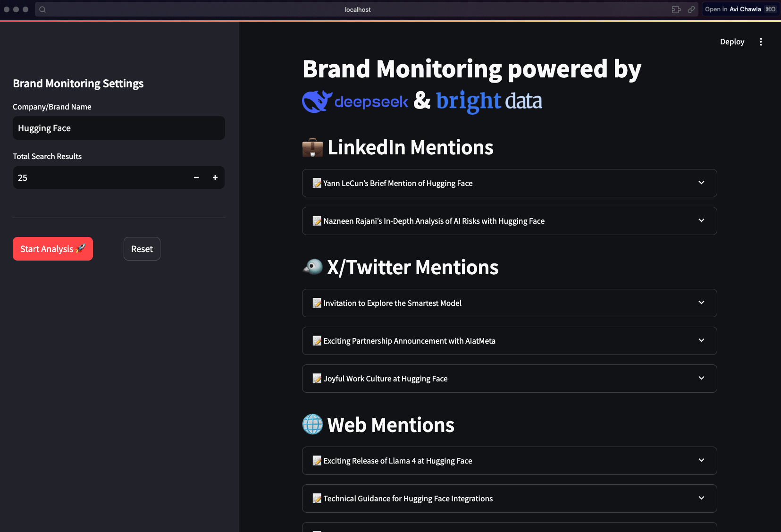Expand Exciting Release of Llama 4 chevron
This screenshot has height=532, width=781.
pyautogui.click(x=701, y=460)
